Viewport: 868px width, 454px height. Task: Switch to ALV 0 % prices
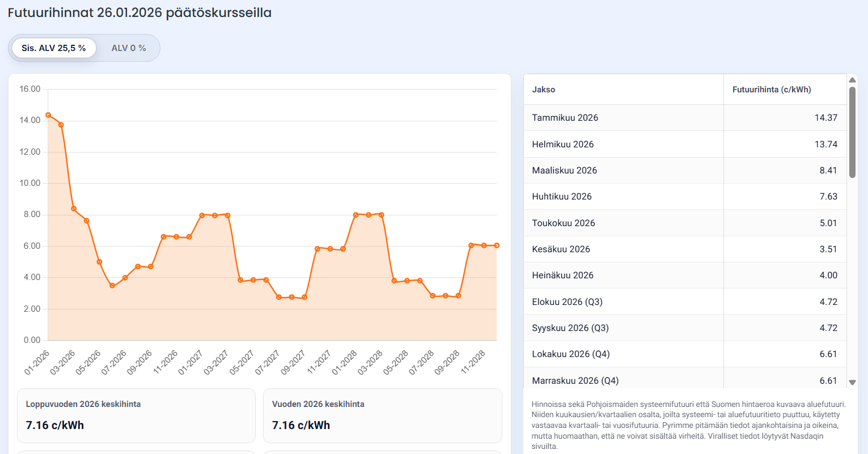[x=129, y=48]
